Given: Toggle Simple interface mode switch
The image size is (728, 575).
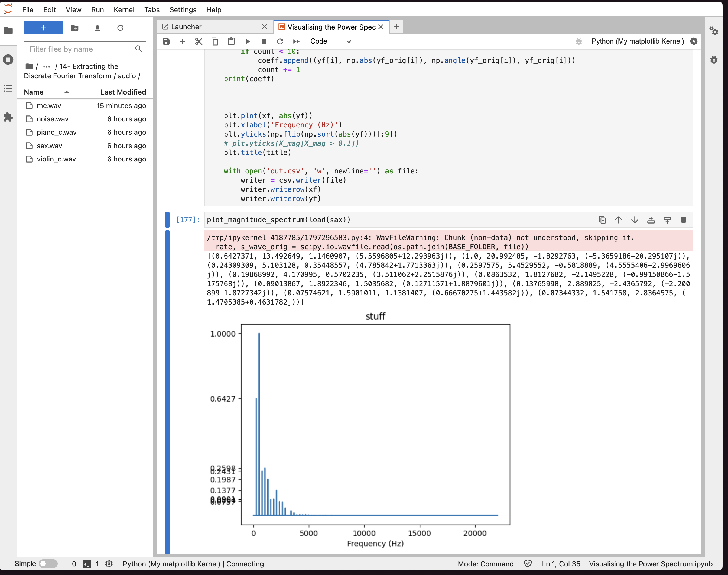Looking at the screenshot, I should [48, 564].
